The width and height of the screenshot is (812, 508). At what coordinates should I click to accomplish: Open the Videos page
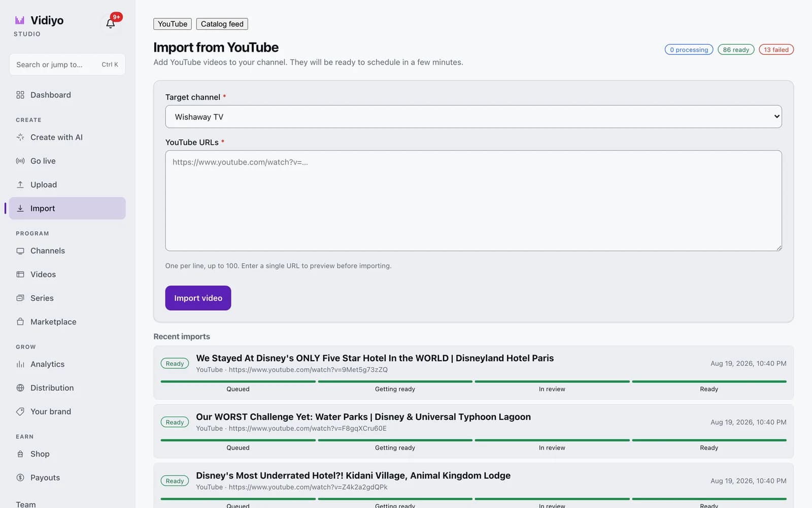[67, 274]
